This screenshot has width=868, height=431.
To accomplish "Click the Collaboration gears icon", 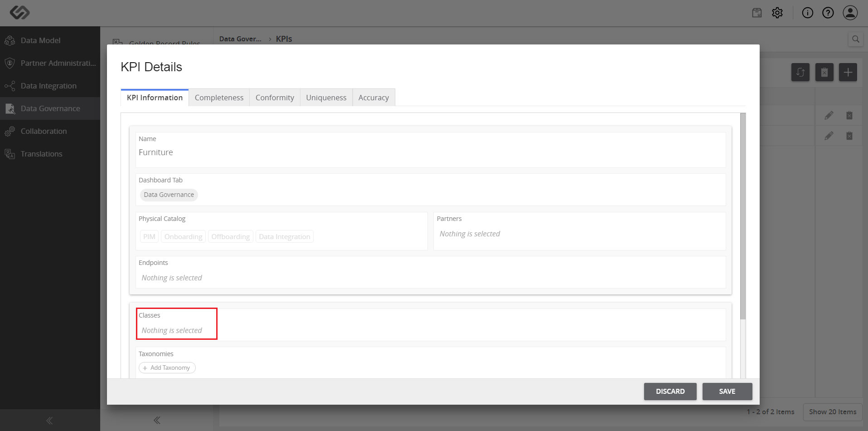I will pyautogui.click(x=10, y=131).
